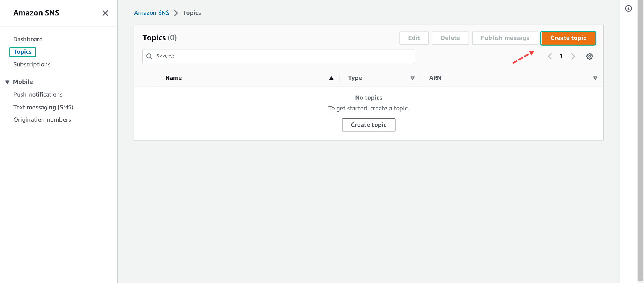This screenshot has width=644, height=283.
Task: Select Topics in the sidebar
Action: coord(22,52)
